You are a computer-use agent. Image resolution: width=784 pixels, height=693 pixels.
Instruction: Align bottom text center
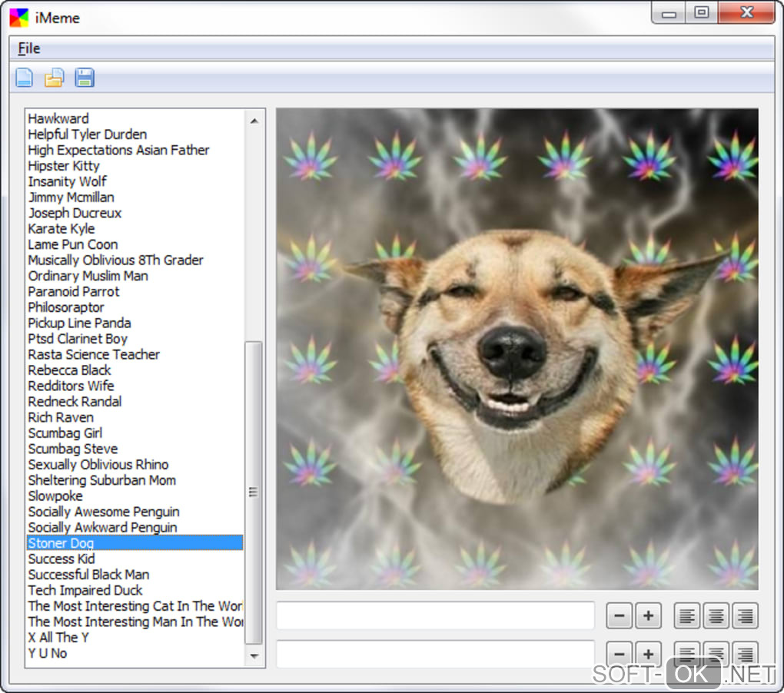tap(716, 654)
